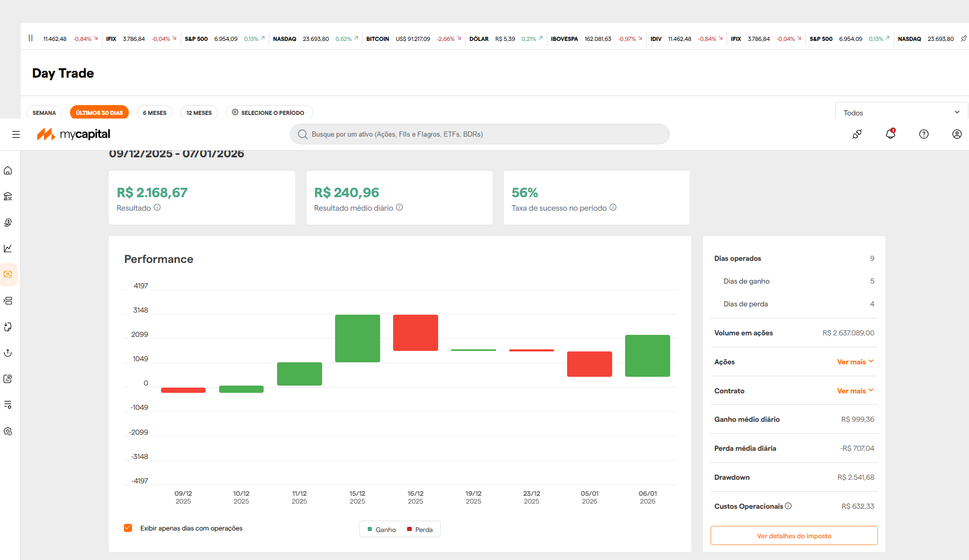The image size is (969, 560).
Task: Toggle Perda series in chart legend
Action: point(420,529)
